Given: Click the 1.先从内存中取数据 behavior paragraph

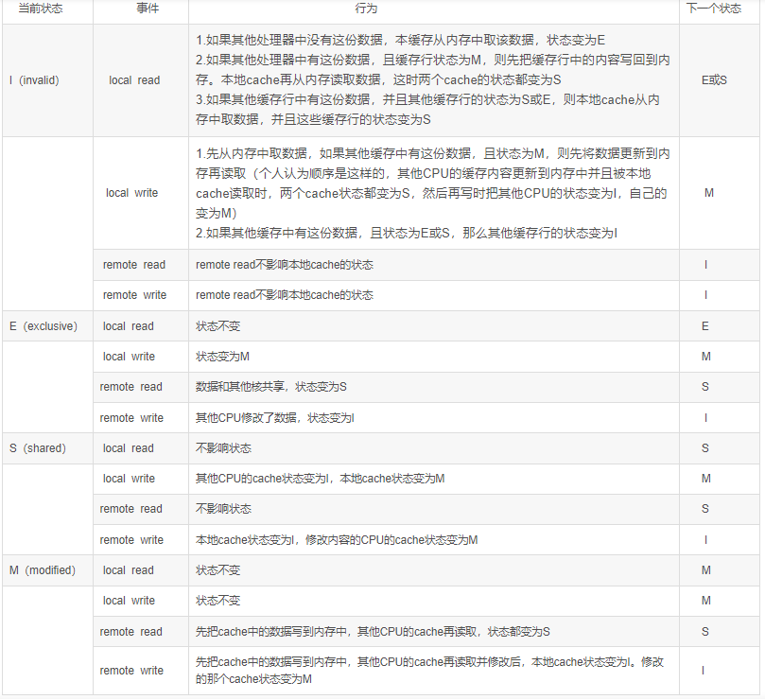Looking at the screenshot, I should [x=433, y=184].
